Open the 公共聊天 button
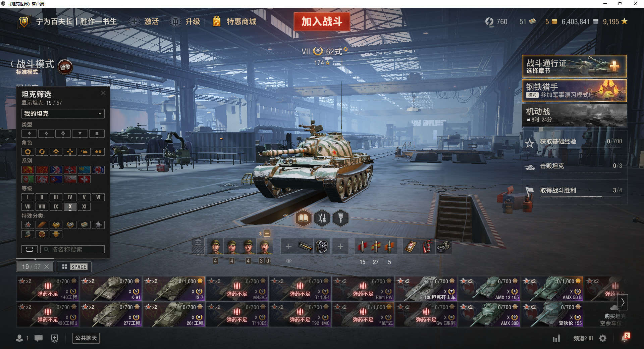The image size is (644, 349). point(86,338)
